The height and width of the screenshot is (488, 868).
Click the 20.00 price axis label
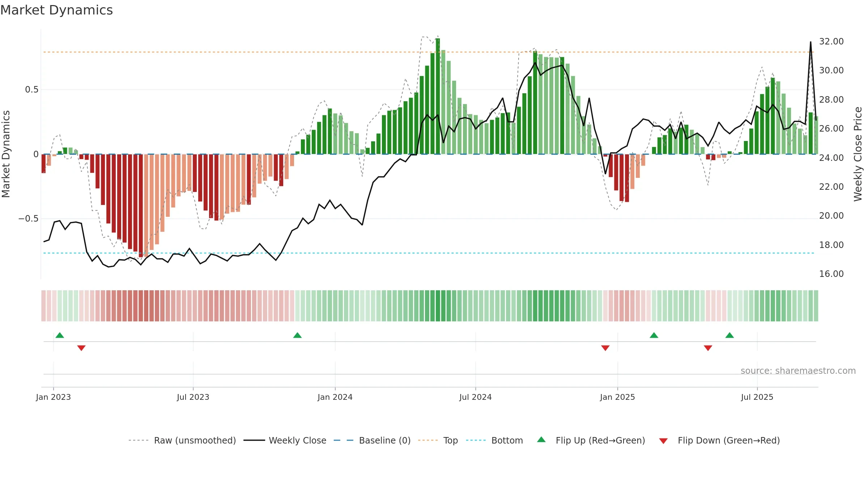coord(831,215)
